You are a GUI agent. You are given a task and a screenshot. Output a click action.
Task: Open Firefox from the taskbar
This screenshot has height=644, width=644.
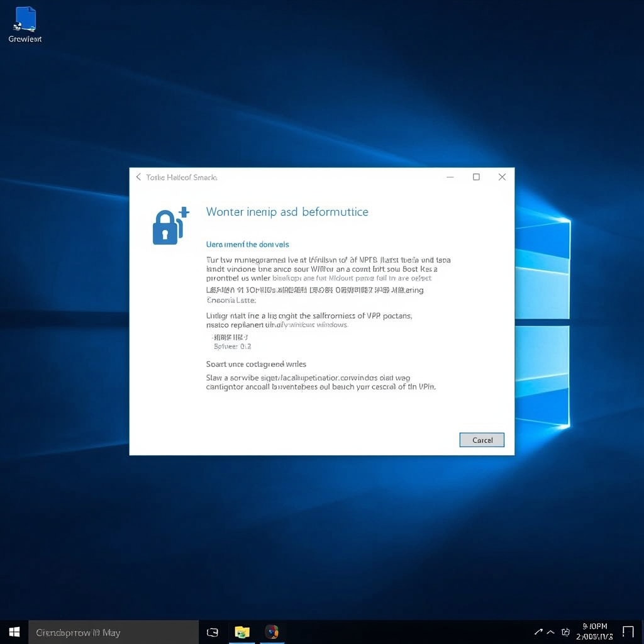tap(272, 631)
